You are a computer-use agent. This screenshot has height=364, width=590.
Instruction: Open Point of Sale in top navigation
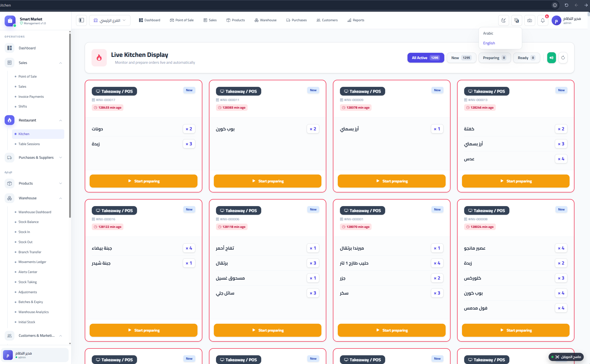click(x=182, y=20)
